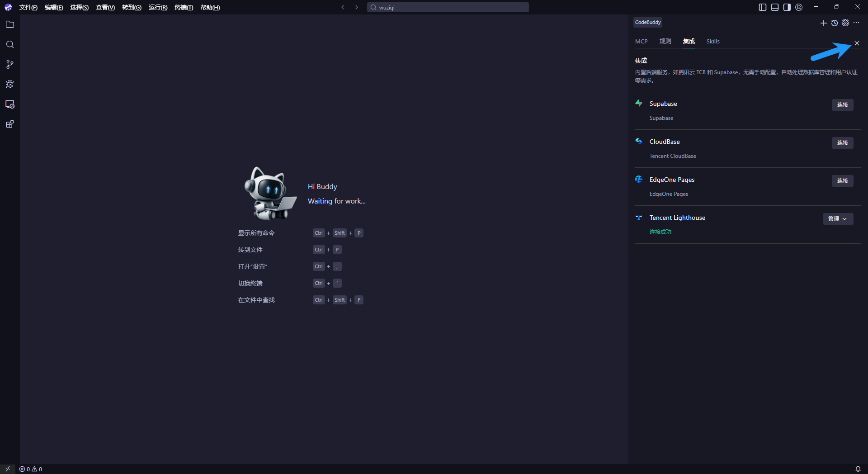
Task: Open the Explorer folder icon in sidebar
Action: click(10, 24)
